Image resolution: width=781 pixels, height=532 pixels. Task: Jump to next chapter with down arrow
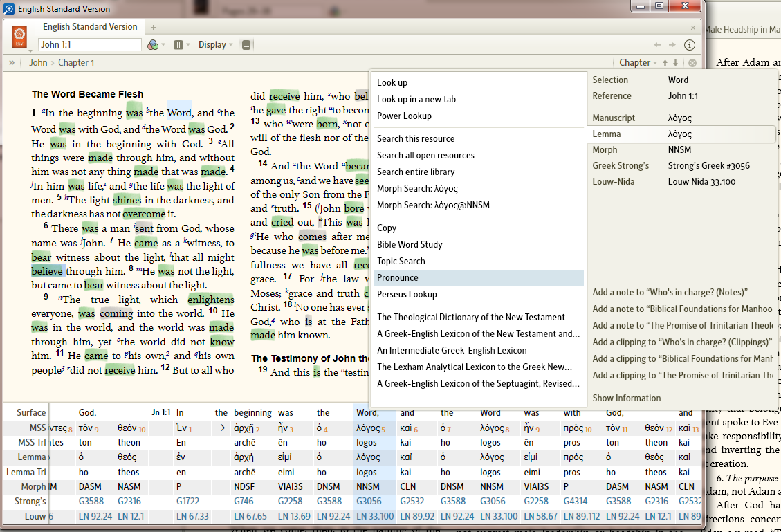tap(675, 63)
